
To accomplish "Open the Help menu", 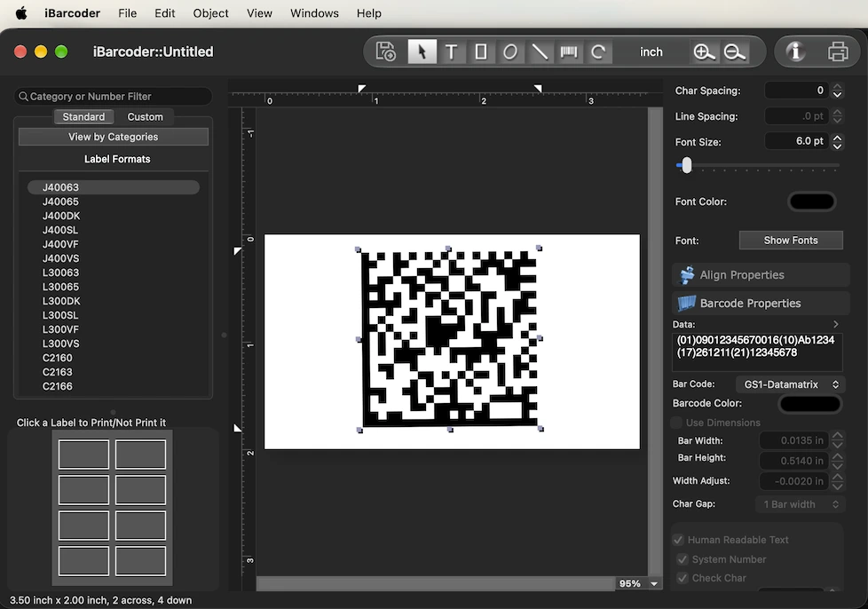I will pos(368,13).
